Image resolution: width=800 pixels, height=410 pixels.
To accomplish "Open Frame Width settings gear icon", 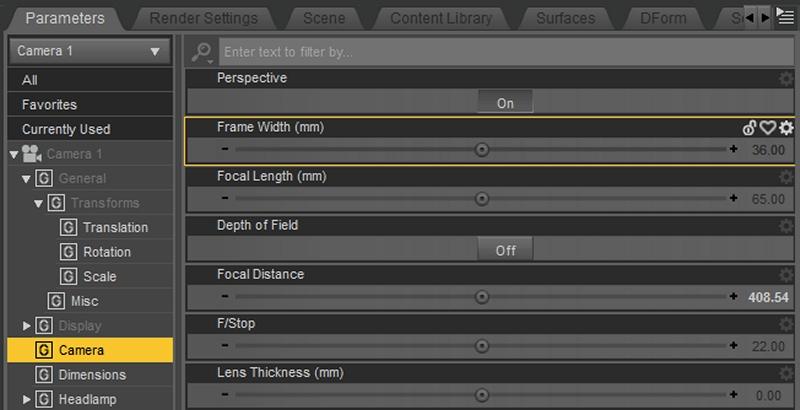I will click(786, 127).
